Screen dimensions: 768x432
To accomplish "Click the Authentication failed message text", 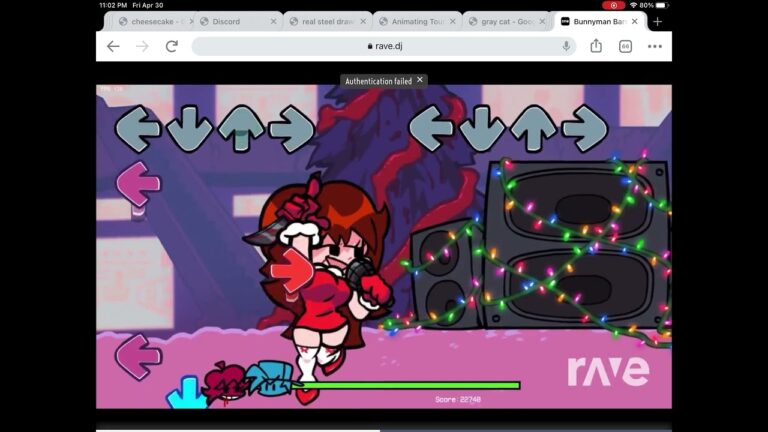I will point(378,81).
